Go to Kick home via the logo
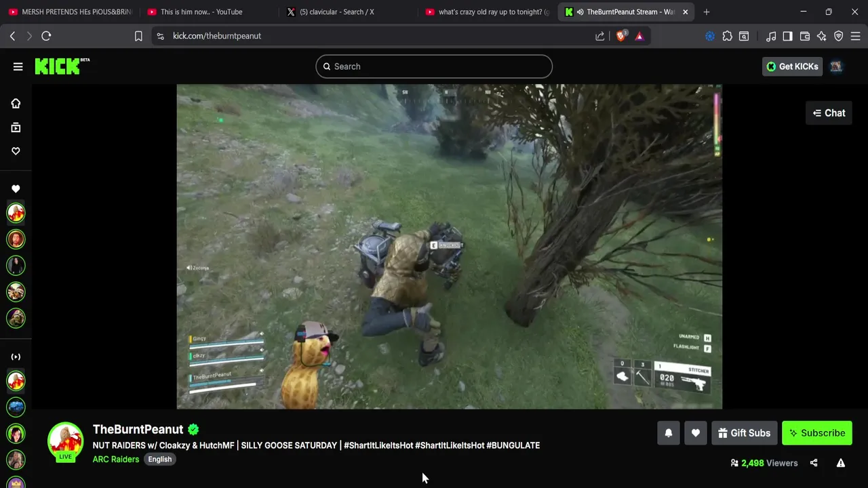The width and height of the screenshot is (868, 488). tap(62, 66)
